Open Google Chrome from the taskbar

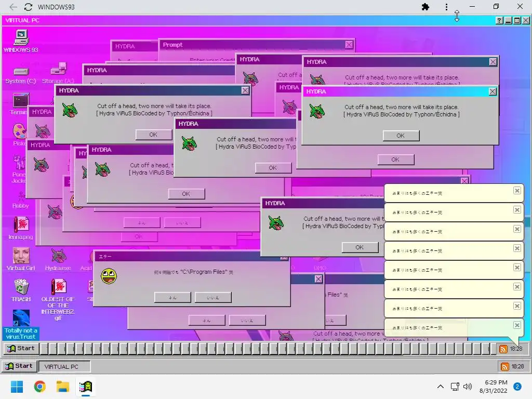39,387
